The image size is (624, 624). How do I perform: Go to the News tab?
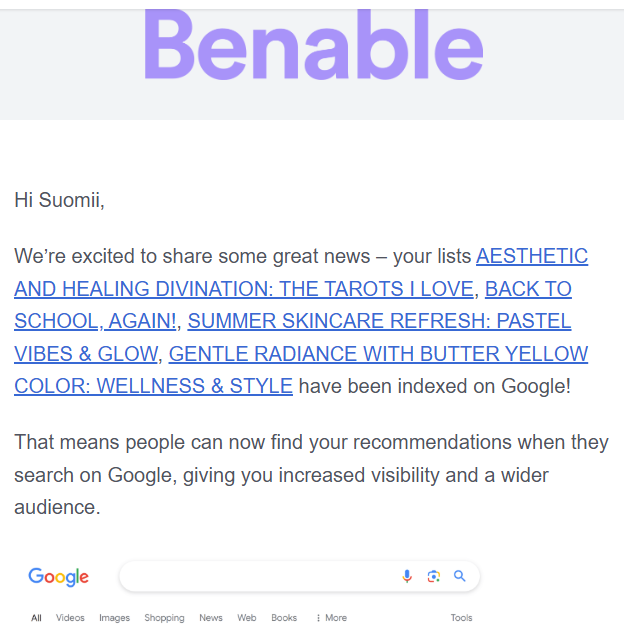click(211, 618)
